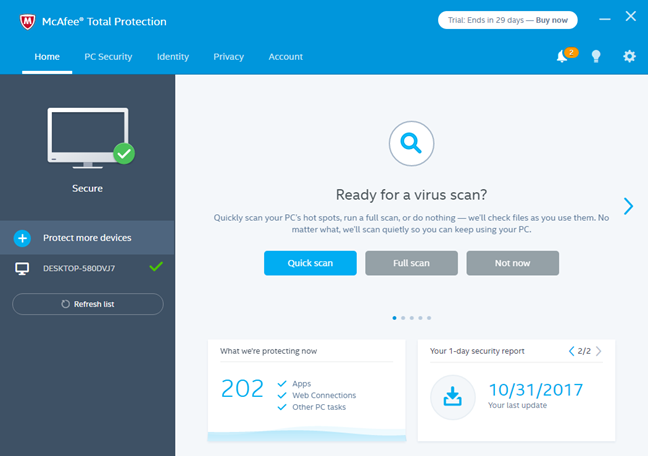Start a Quick scan
The height and width of the screenshot is (456, 648).
310,263
